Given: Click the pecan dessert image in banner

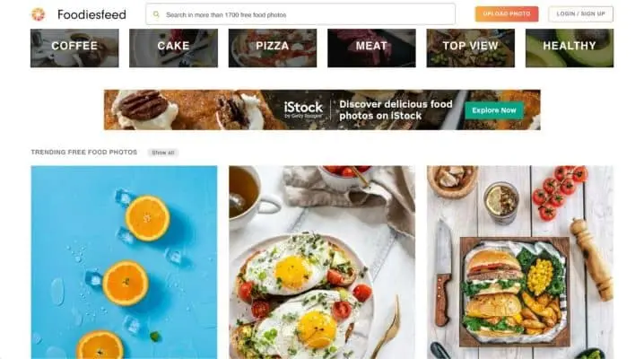Looking at the screenshot, I should pos(144,109).
